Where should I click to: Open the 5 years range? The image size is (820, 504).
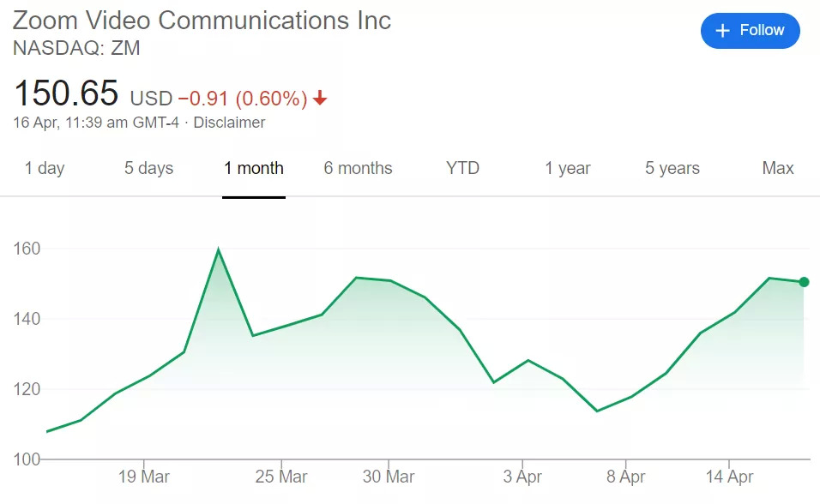coord(672,169)
